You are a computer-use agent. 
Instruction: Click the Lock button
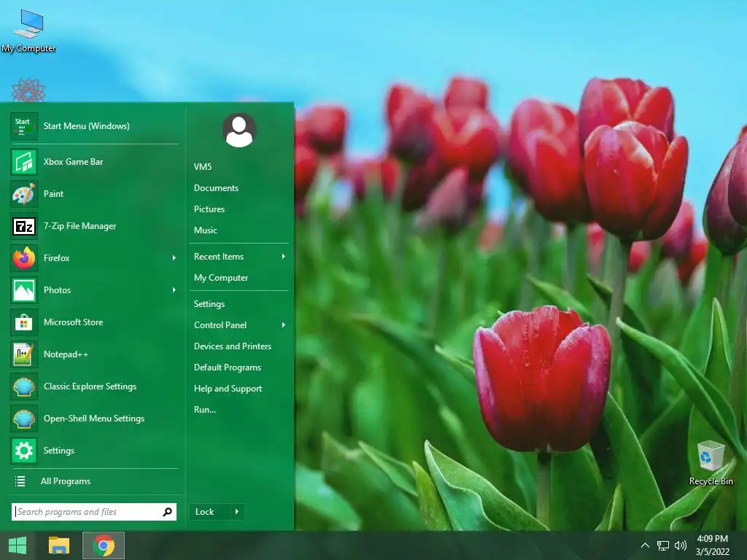209,512
